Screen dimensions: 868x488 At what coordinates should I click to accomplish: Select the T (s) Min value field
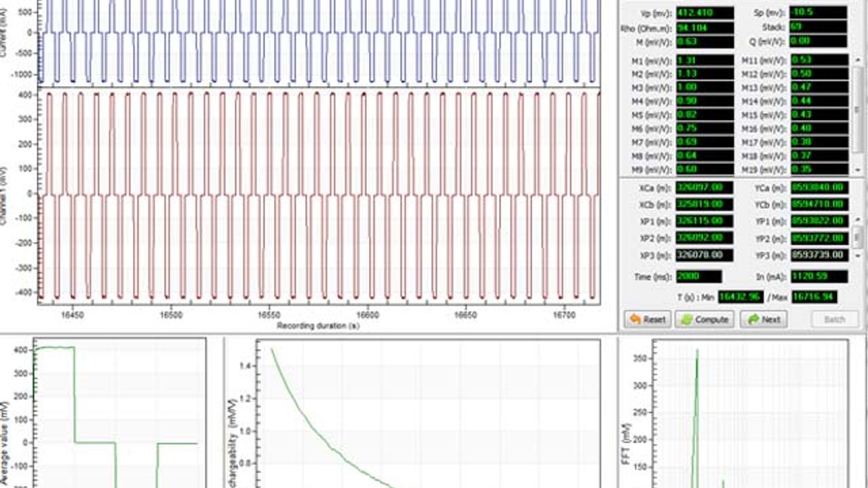click(741, 297)
